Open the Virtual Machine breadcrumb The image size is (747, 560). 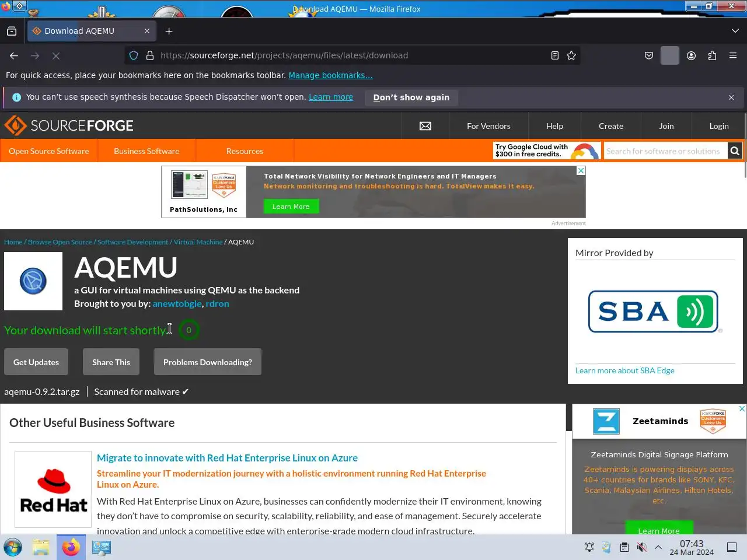coord(198,242)
